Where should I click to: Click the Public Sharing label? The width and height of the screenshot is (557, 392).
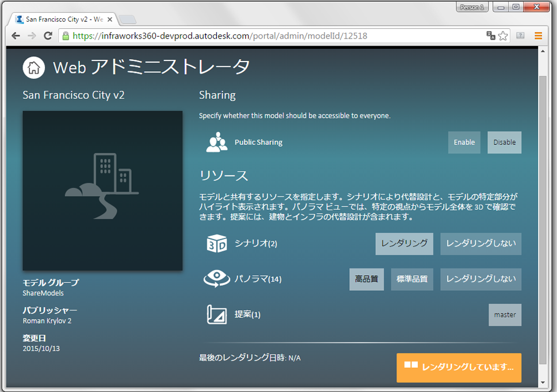258,142
